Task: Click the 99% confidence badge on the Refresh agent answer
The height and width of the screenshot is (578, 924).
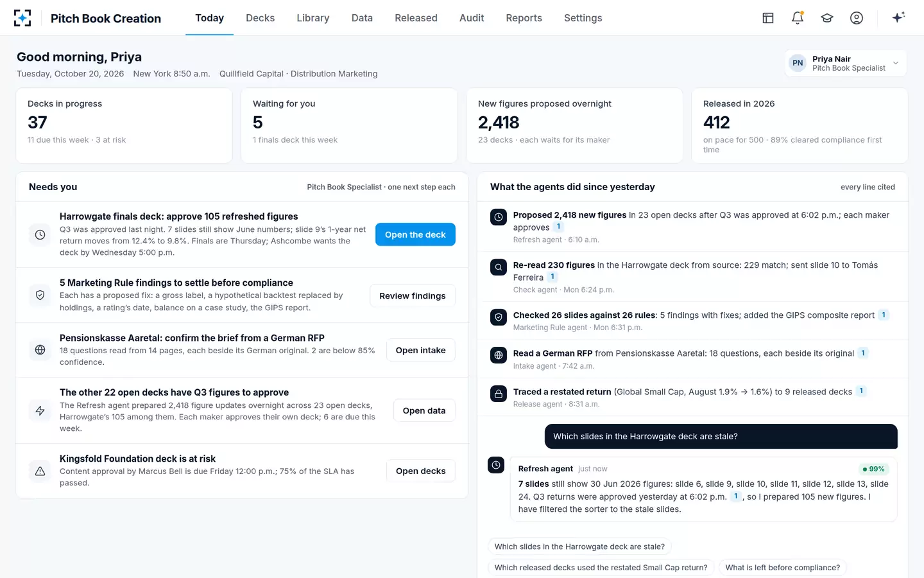Action: 874,469
